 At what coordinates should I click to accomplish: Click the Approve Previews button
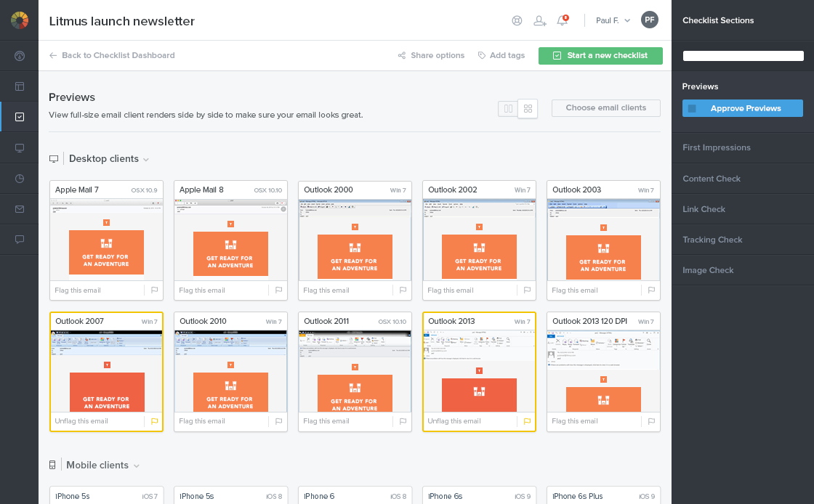coord(742,108)
